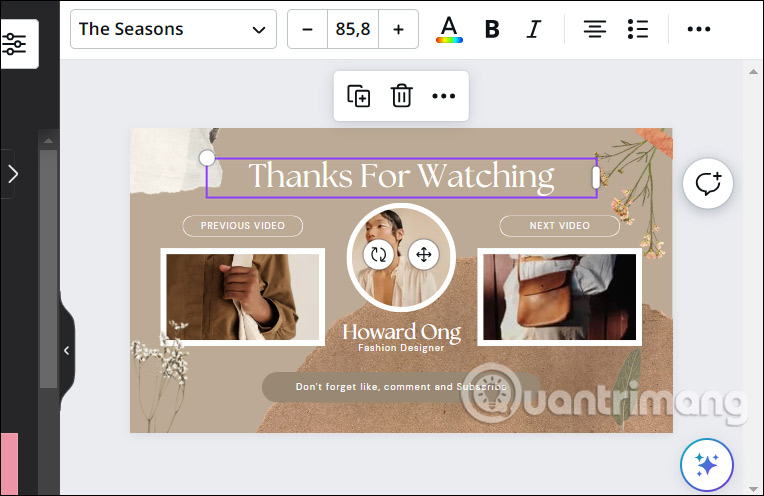The height and width of the screenshot is (496, 764).
Task: Click the font size field 85,8
Action: point(353,29)
